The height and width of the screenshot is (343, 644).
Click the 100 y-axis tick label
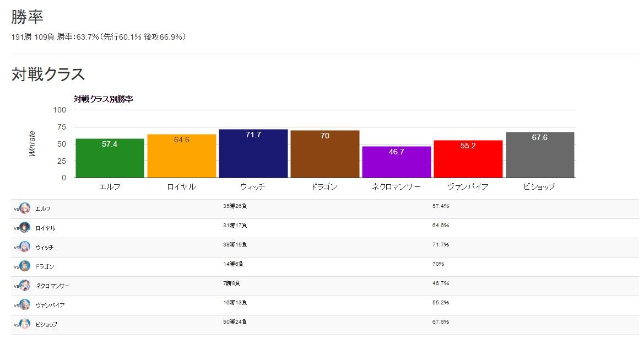coord(59,110)
